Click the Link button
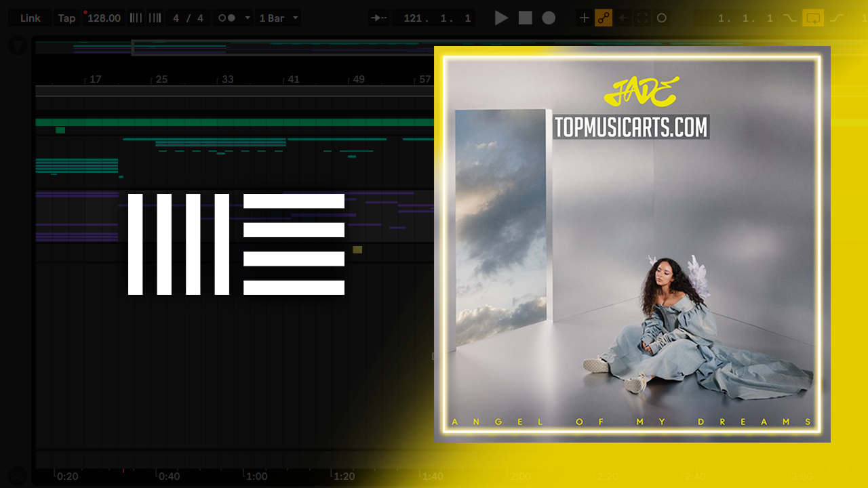868x488 pixels. [x=31, y=18]
